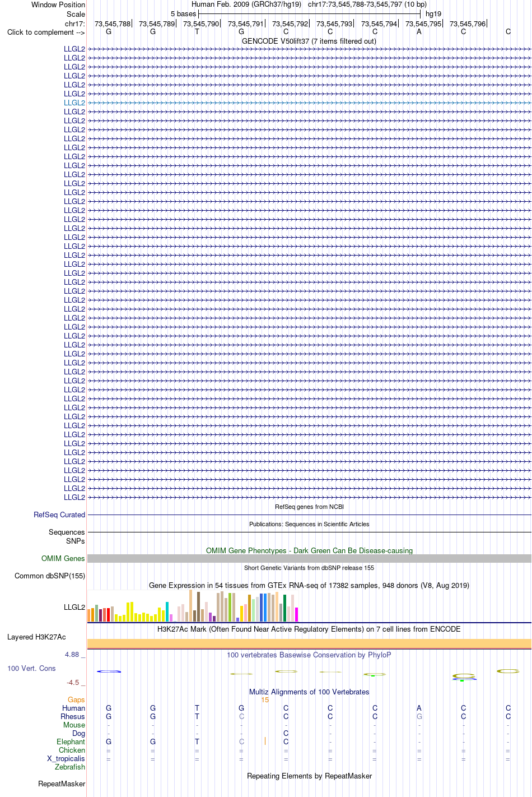Click the blue G logo in PhyloP track
The width and height of the screenshot is (532, 797).
click(109, 671)
